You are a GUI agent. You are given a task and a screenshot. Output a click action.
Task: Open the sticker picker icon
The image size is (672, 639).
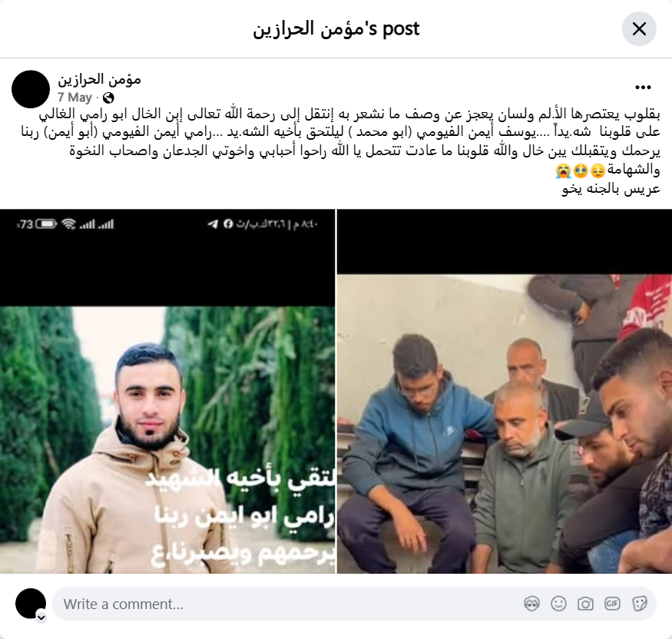[639, 604]
